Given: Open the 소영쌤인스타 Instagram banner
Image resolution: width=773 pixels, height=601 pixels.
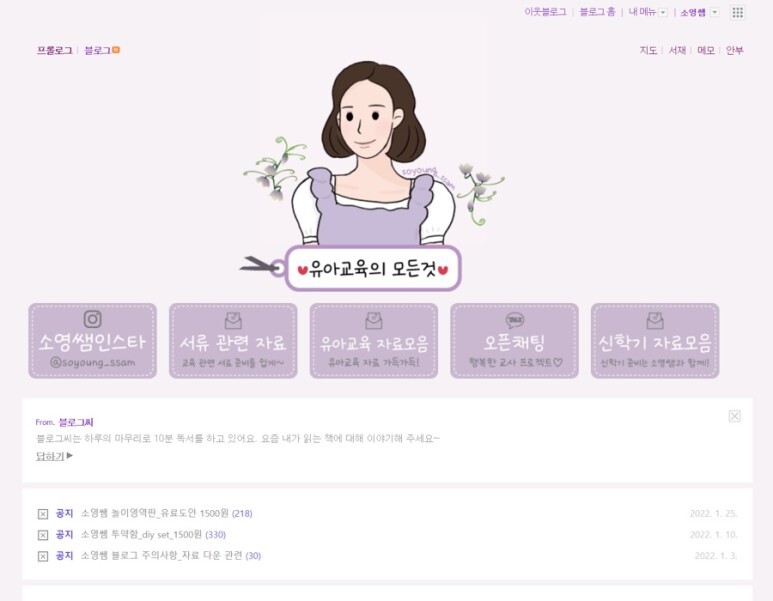Looking at the screenshot, I should click(93, 341).
